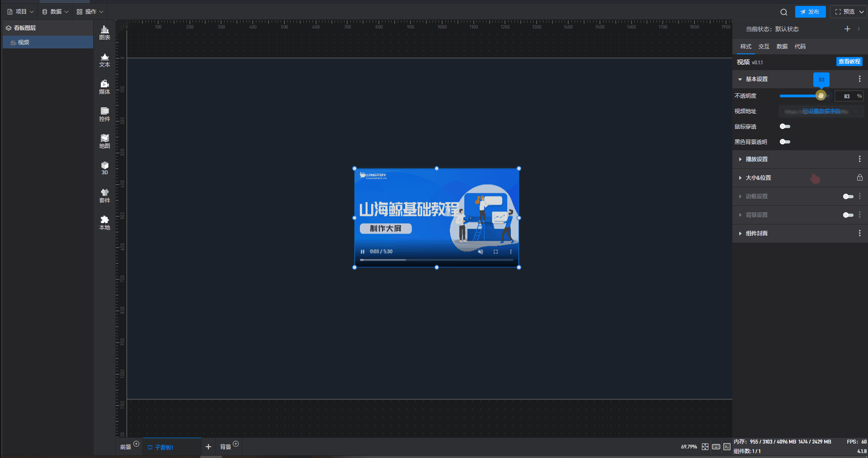Open the 数据 menu in top bar
This screenshot has height=458, width=868.
[55, 12]
